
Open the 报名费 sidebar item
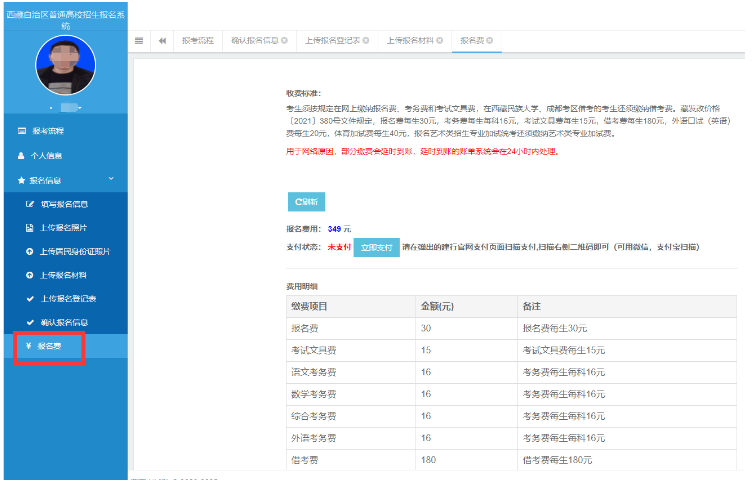[48, 346]
